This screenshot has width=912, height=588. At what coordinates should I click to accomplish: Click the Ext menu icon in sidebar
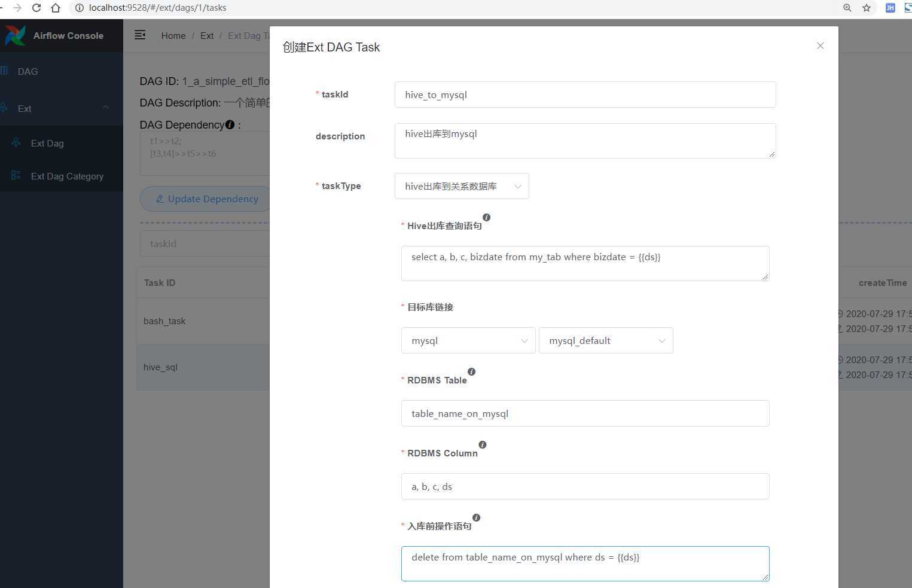click(4, 108)
